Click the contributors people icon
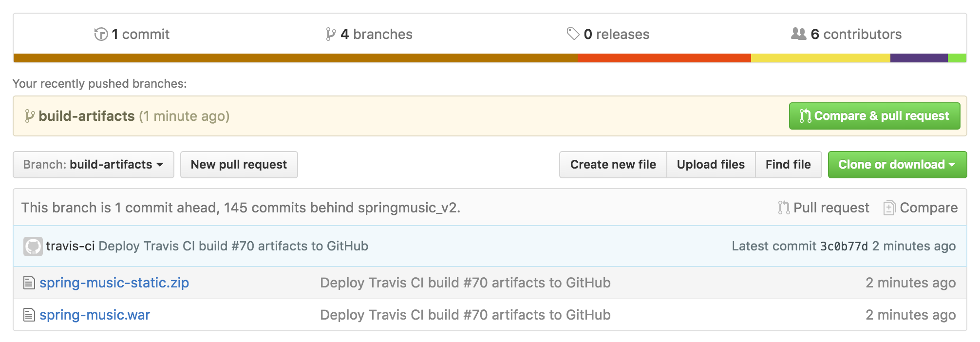The height and width of the screenshot is (342, 980). click(x=799, y=34)
